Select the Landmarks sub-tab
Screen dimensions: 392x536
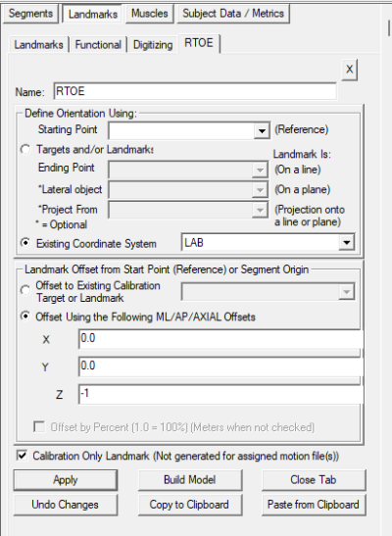(x=38, y=45)
